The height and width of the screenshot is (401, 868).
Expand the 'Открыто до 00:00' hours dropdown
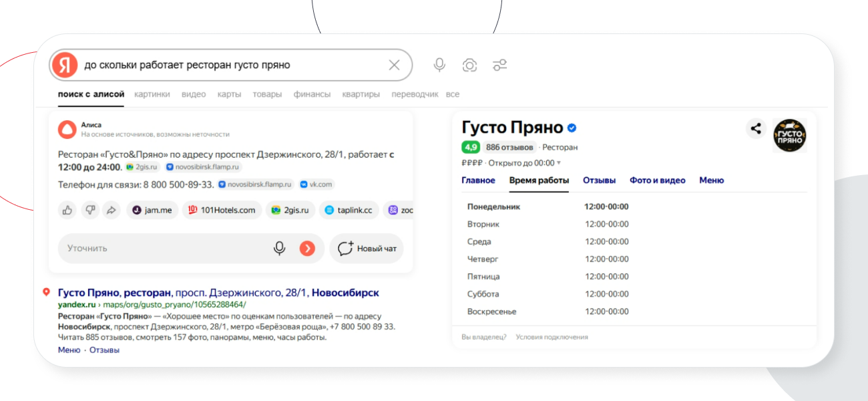pos(559,163)
